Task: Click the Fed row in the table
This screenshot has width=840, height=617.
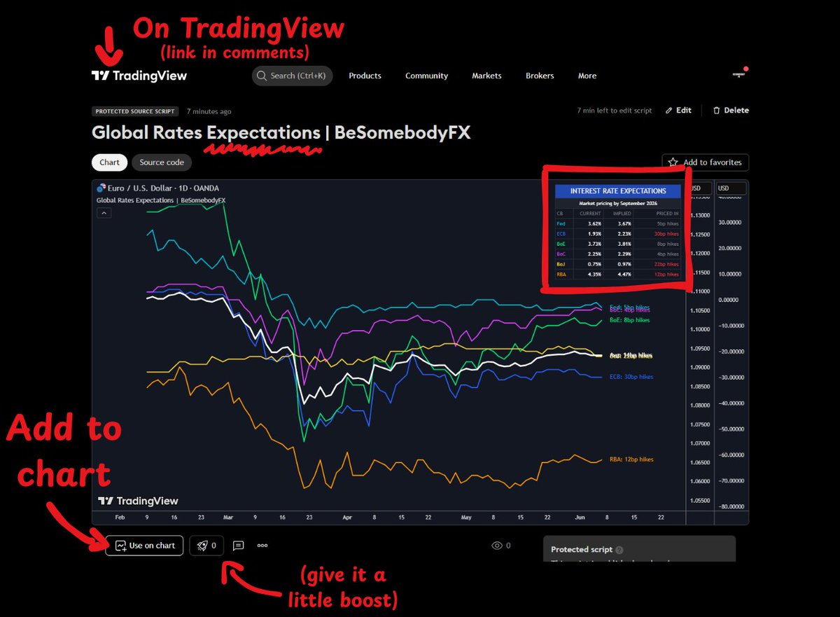Action: tap(618, 223)
